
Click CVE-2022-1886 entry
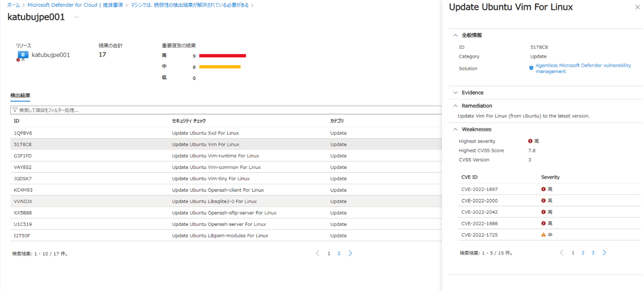pyautogui.click(x=479, y=223)
